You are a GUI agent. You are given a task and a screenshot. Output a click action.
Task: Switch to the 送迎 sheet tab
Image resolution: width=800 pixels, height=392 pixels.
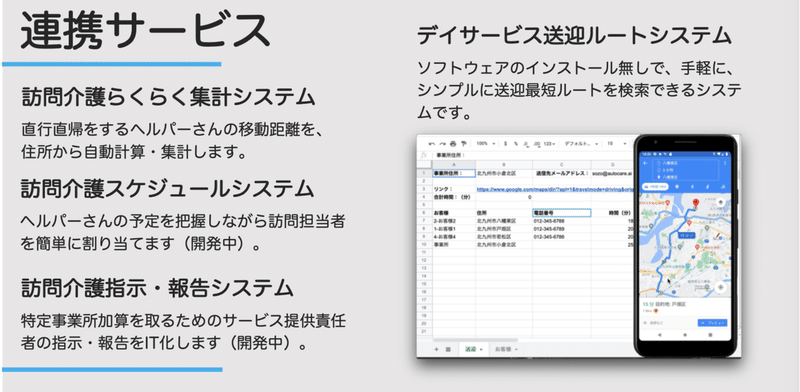[x=473, y=349]
